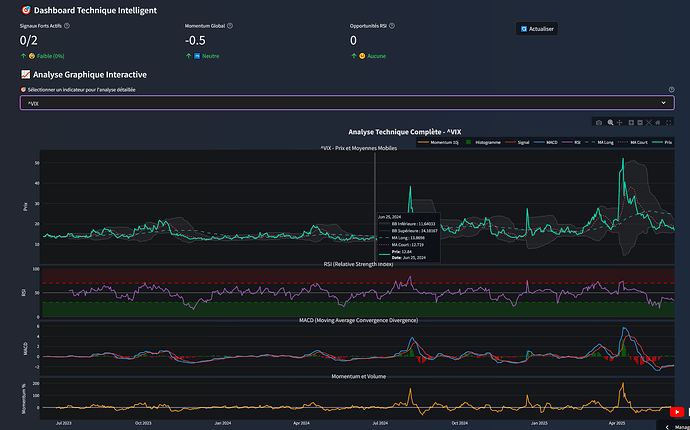Click the Zoom out minus icon
690x430 pixels.
click(x=638, y=122)
